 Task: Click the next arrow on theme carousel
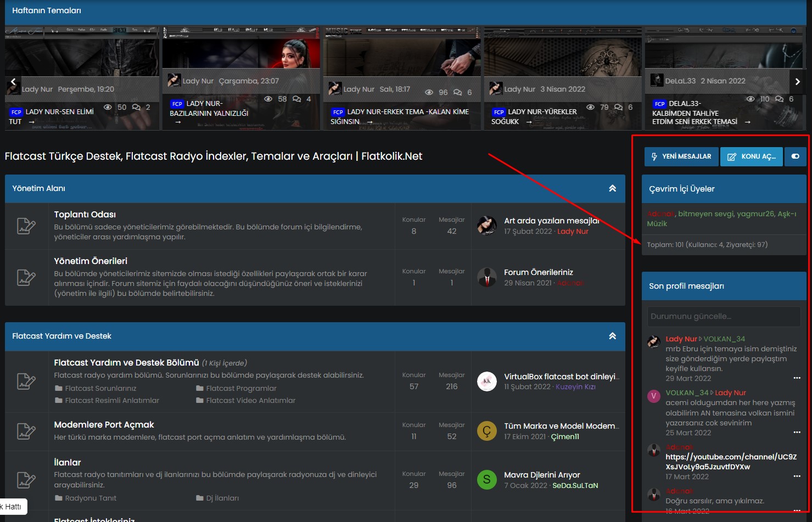(798, 81)
